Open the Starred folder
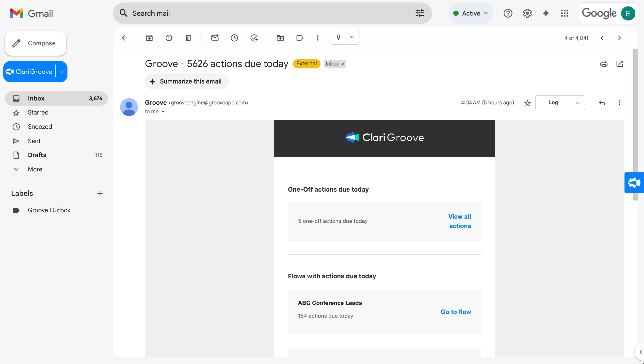This screenshot has width=644, height=364. (56, 113)
